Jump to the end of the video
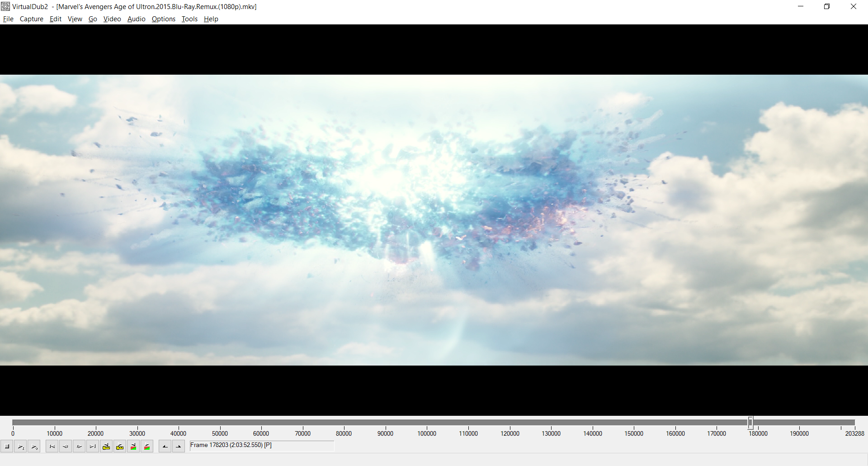868x466 pixels. 93,447
